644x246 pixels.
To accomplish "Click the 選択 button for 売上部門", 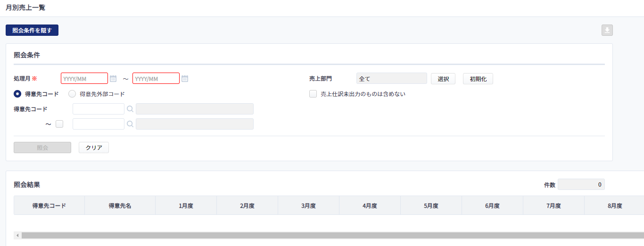I will tap(443, 79).
